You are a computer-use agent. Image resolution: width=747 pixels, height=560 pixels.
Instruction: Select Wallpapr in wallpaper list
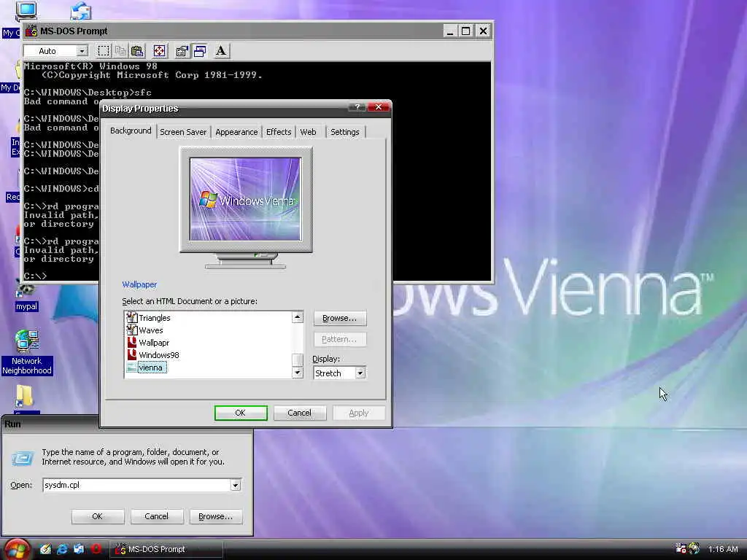(147, 343)
